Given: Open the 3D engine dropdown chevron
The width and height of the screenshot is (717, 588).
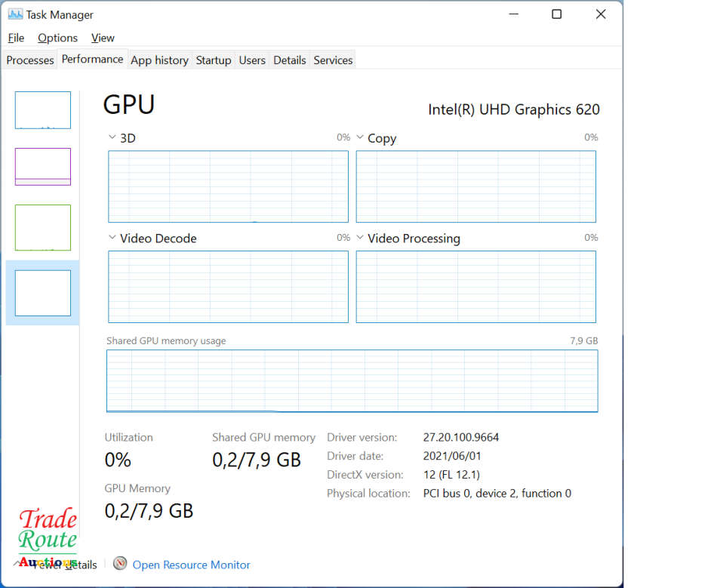Looking at the screenshot, I should (x=112, y=138).
